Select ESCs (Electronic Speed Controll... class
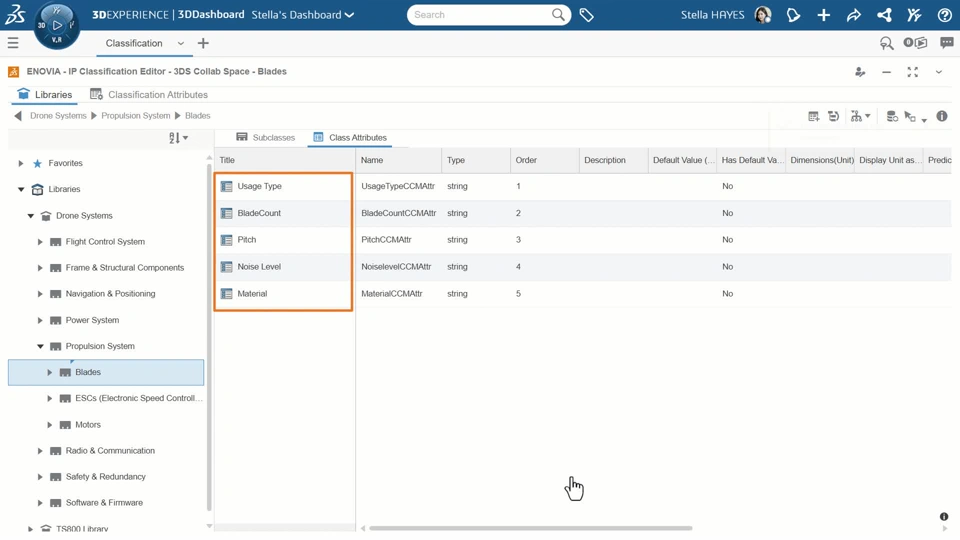This screenshot has width=960, height=540. 139,399
